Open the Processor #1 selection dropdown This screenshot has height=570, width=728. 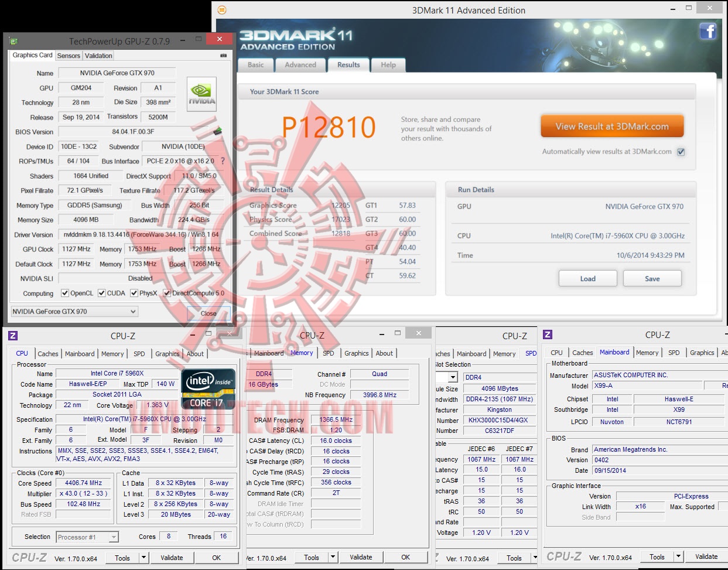pos(87,537)
